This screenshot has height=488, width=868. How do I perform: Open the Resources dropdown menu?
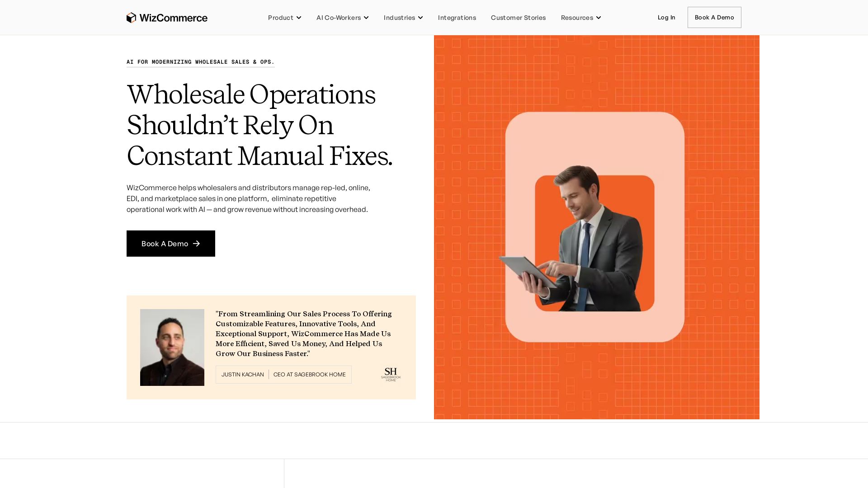581,18
